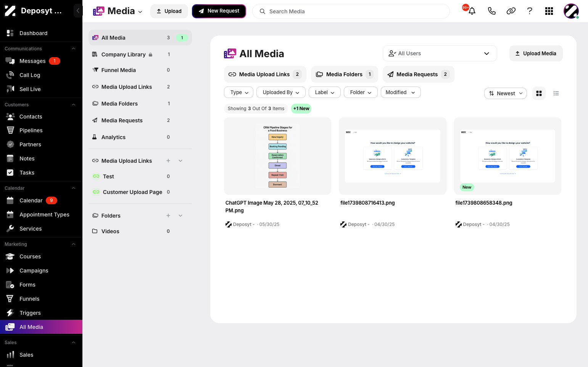This screenshot has height=367, width=588.
Task: Open the All Users dropdown
Action: click(x=440, y=53)
